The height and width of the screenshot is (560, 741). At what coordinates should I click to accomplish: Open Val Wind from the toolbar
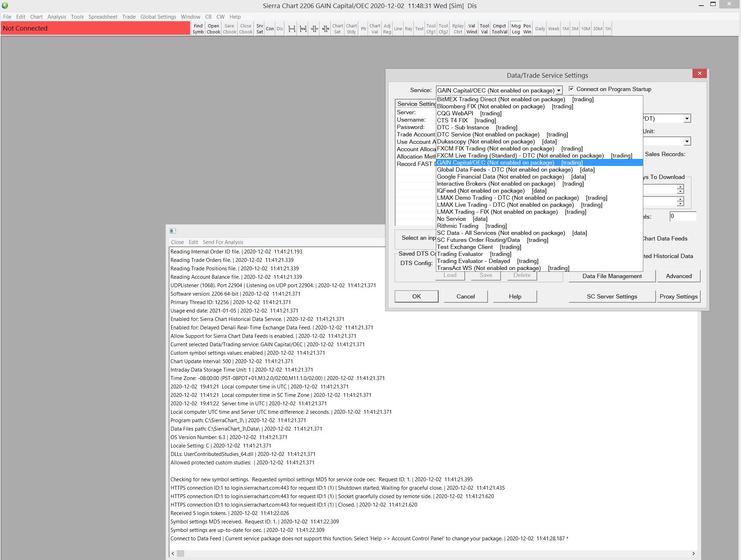tap(471, 28)
